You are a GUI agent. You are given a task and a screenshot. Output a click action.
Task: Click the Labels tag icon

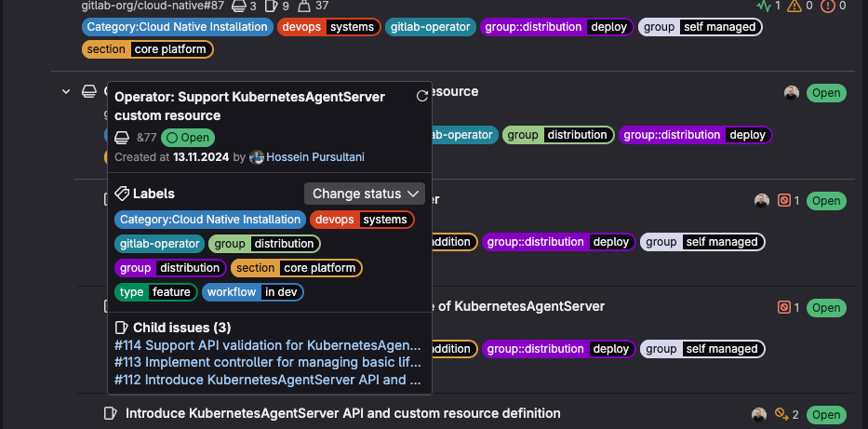click(x=122, y=194)
